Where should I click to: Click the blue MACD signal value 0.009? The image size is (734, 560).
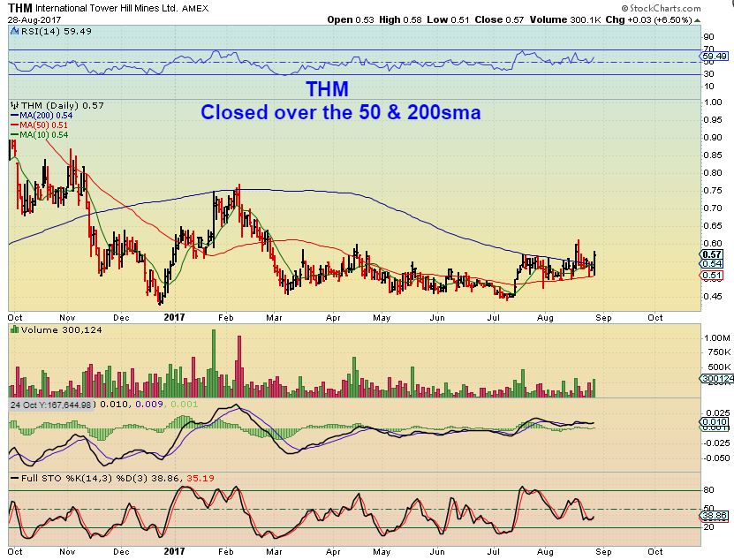149,404
